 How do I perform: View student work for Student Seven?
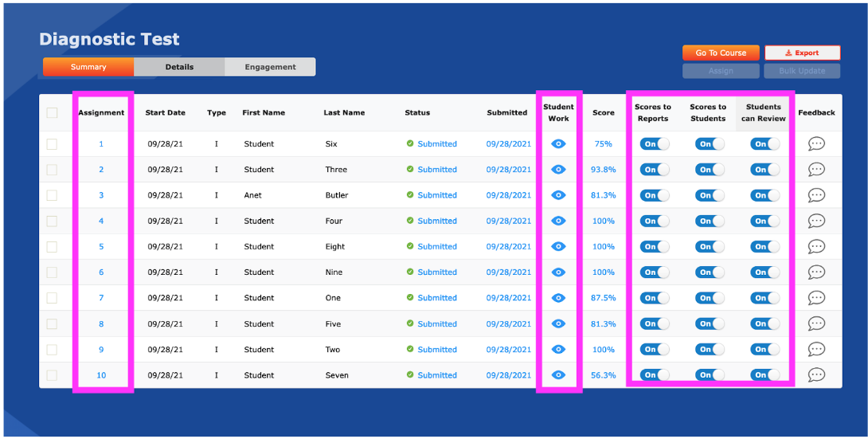[x=558, y=374]
